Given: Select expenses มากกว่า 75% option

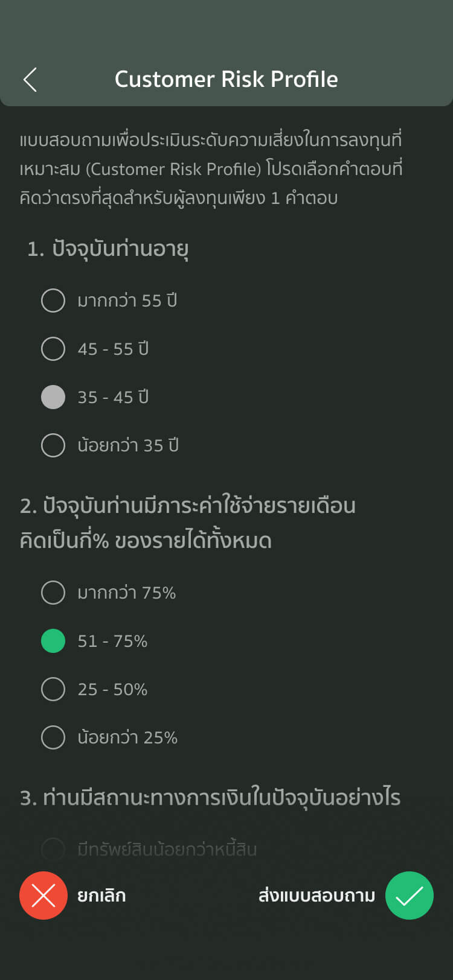Looking at the screenshot, I should point(53,593).
